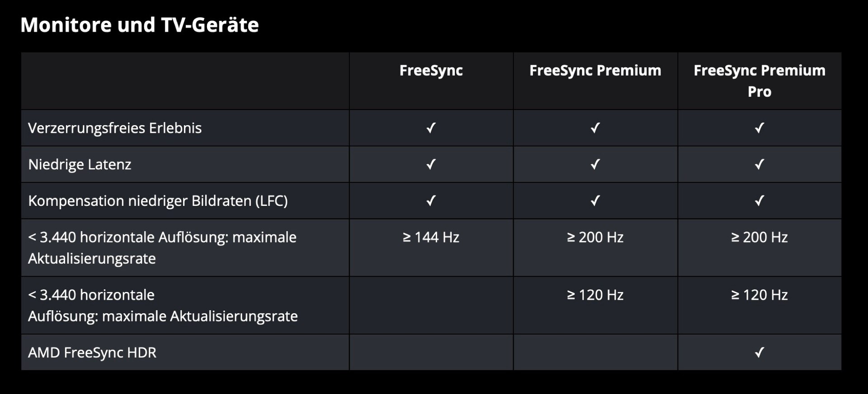
Task: Select the FreeSync column header
Action: click(431, 71)
